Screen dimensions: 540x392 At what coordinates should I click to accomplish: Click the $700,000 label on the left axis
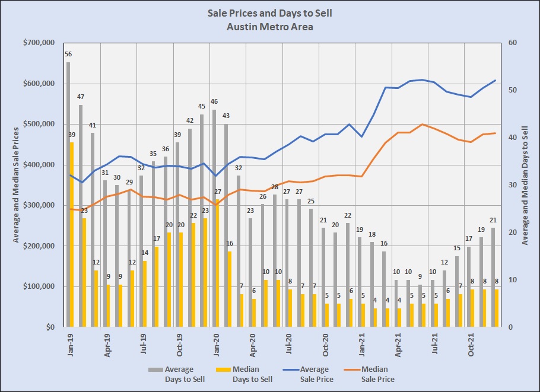[x=39, y=43]
